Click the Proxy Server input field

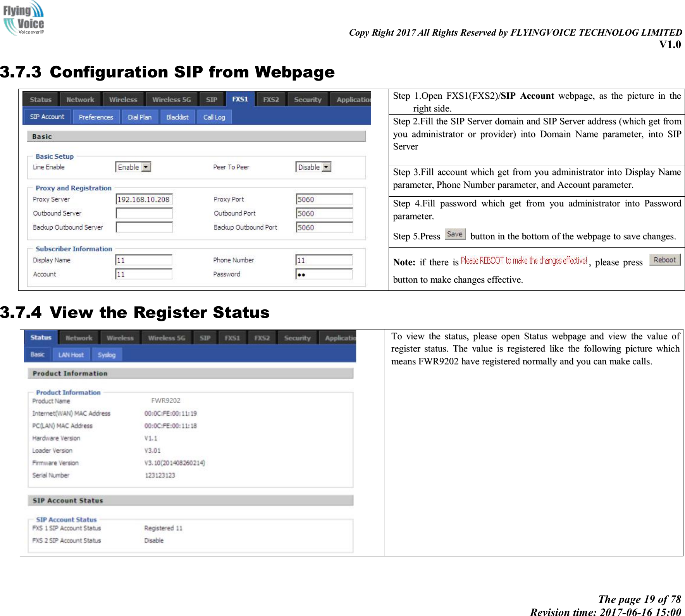(144, 199)
